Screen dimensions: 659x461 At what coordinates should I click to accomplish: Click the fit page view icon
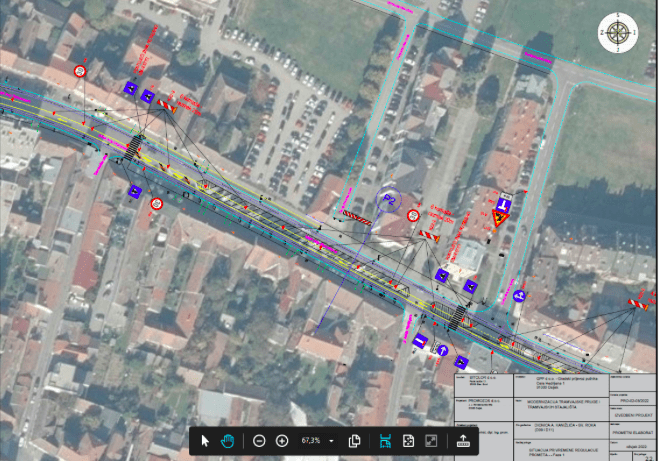[408, 440]
